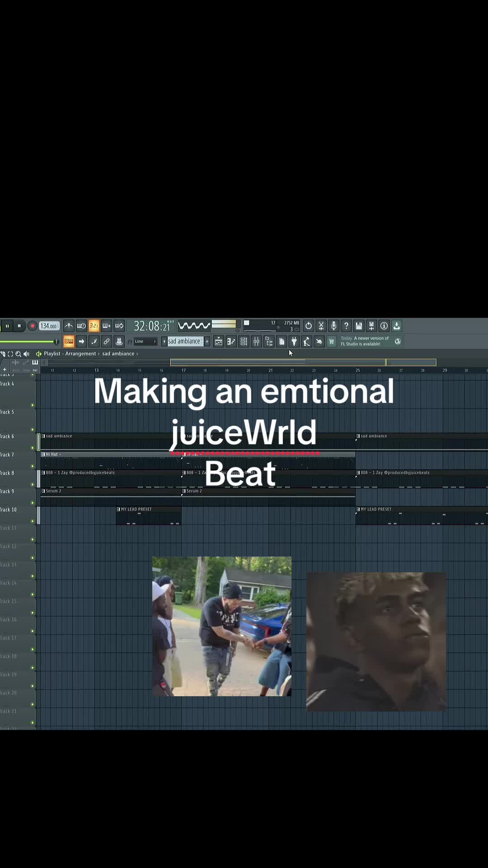The height and width of the screenshot is (868, 488).
Task: Select the Track 8 header label
Action: point(7,473)
